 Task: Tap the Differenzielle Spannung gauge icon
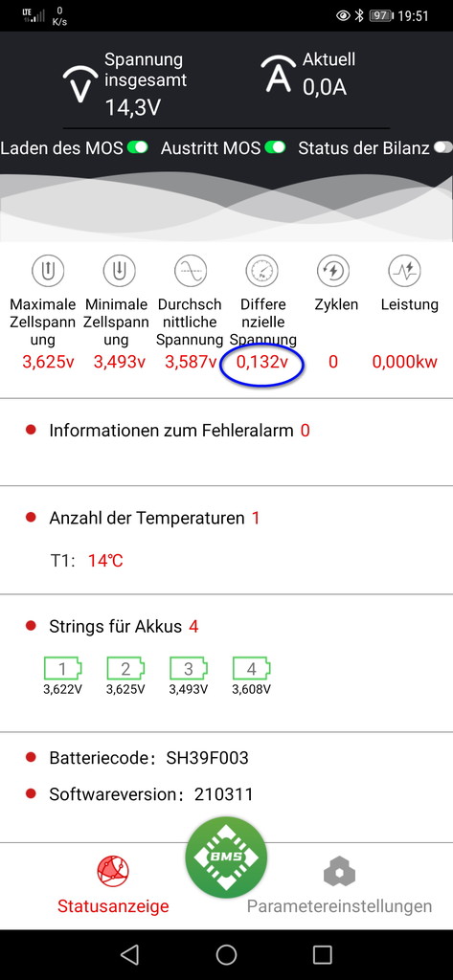pos(262,270)
